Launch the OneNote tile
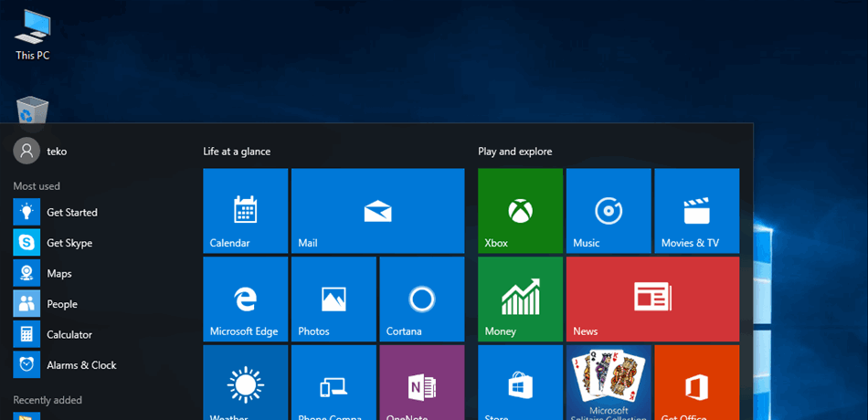868x420 pixels. coord(422,383)
